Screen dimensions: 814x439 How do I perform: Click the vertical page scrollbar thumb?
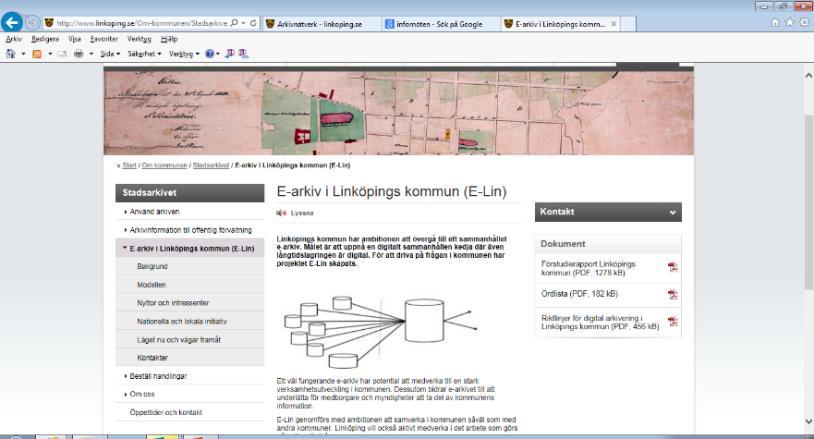click(x=808, y=202)
